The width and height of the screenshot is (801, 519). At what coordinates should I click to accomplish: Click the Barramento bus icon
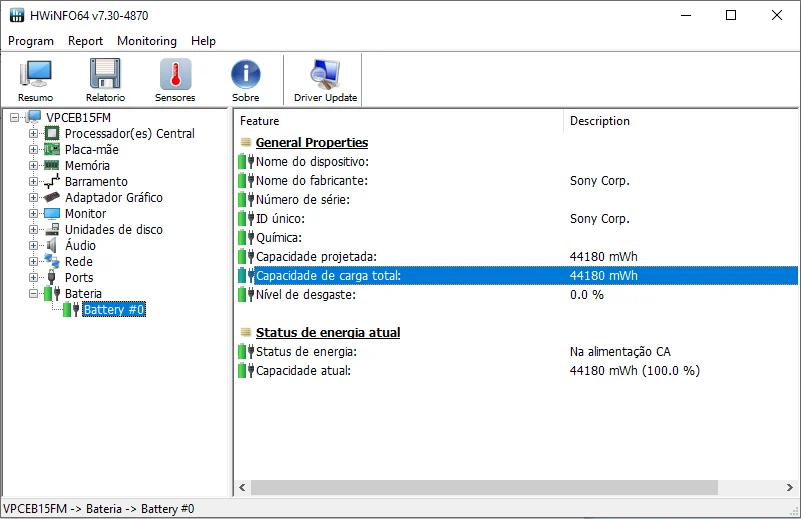[x=52, y=181]
